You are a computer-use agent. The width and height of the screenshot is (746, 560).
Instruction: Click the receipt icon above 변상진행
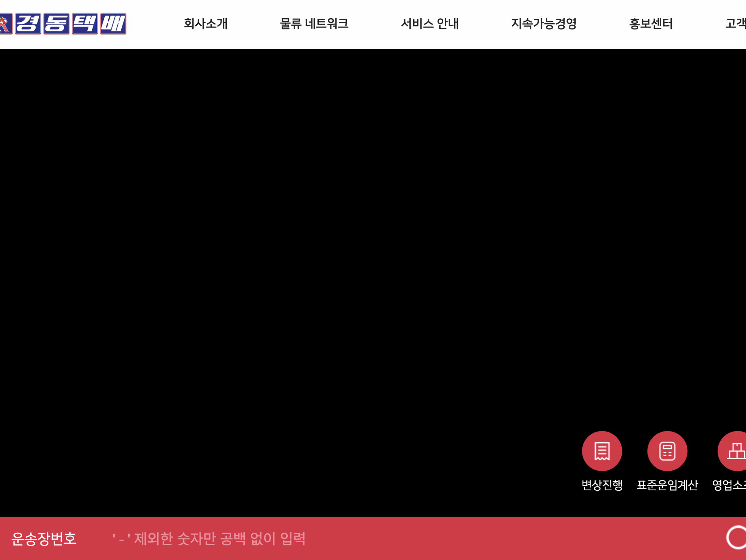[x=602, y=450]
